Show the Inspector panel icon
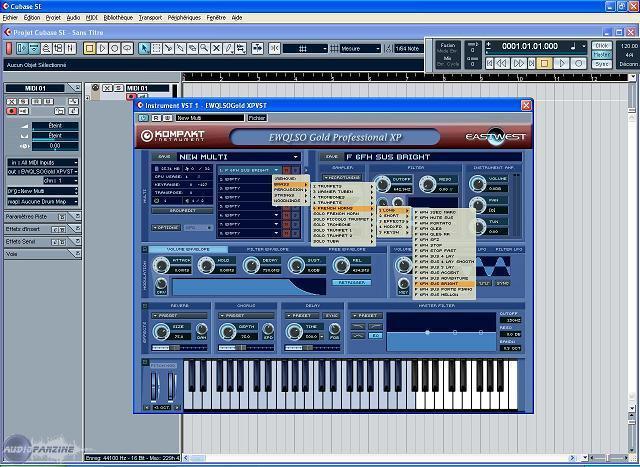 tap(22, 49)
